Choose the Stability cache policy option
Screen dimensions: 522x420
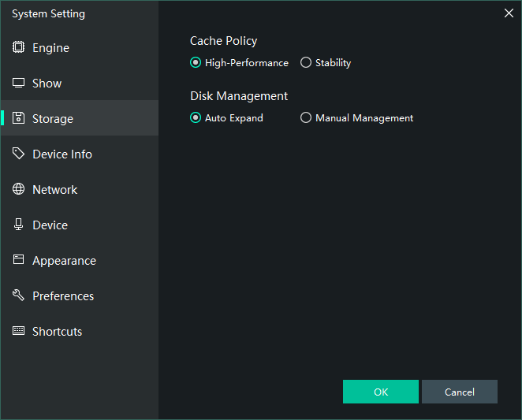[x=306, y=63]
